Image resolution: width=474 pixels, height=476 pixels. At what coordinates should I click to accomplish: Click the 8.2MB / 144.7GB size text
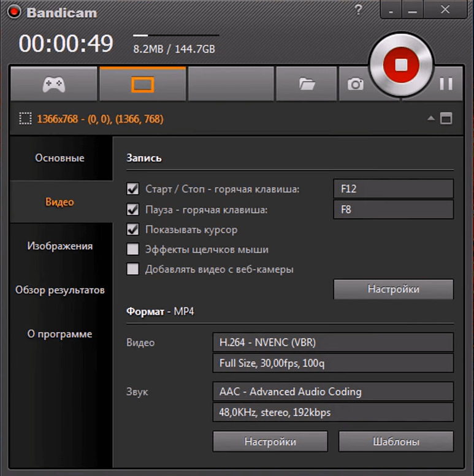pyautogui.click(x=174, y=49)
